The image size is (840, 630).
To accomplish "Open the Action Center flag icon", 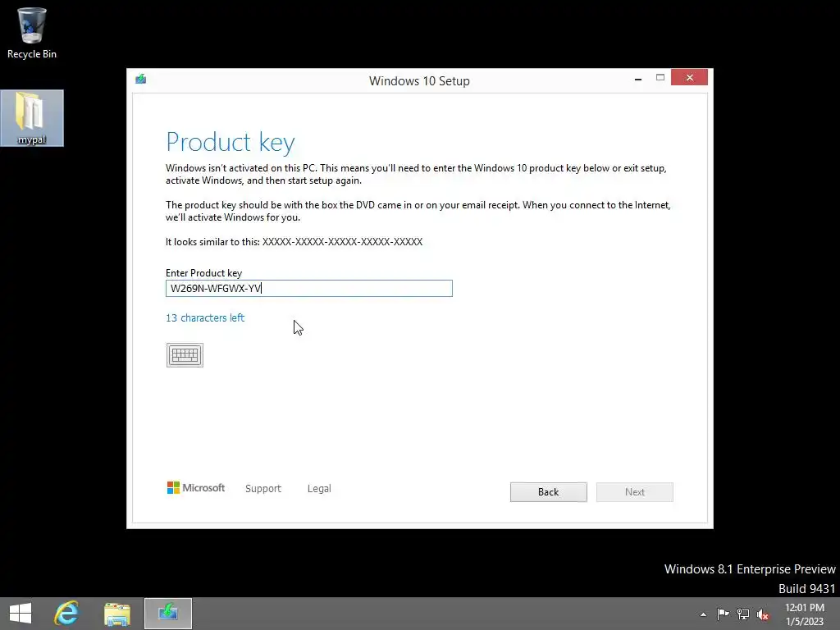I will 724,614.
